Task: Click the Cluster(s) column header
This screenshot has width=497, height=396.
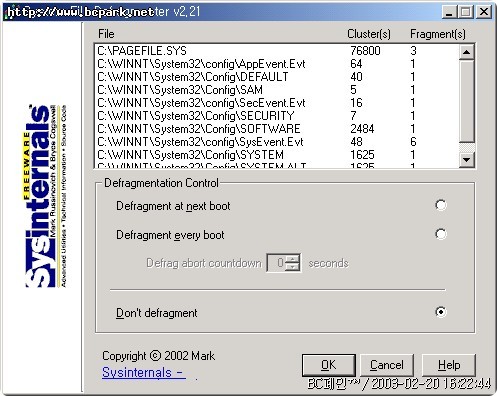Action: [369, 34]
